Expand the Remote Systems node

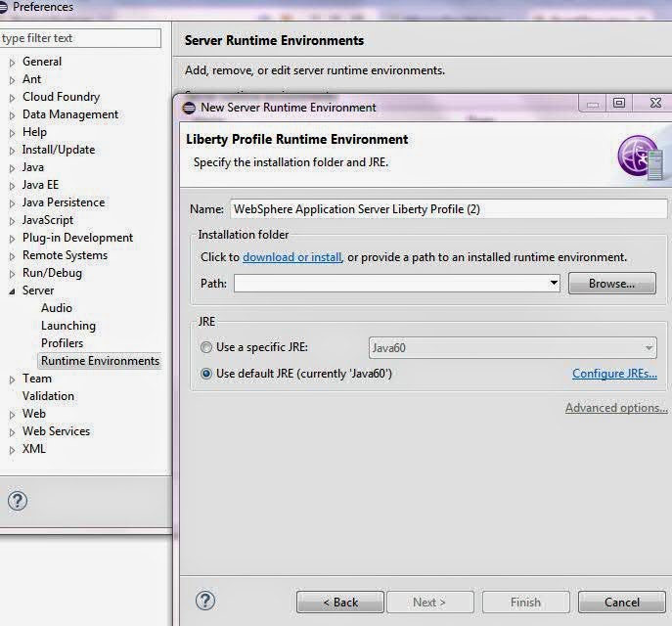[12, 256]
